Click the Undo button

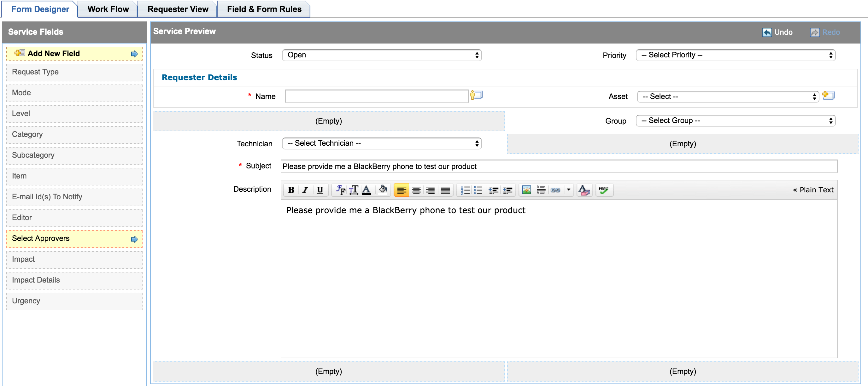(777, 32)
